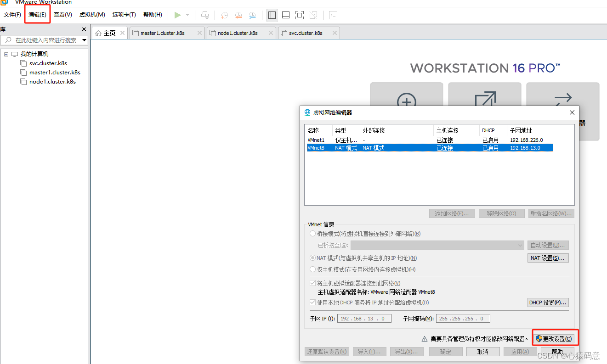Click the VM icon beside node1.cluster.k8s in tree
Screen dimensions: 607x364
click(x=24, y=82)
